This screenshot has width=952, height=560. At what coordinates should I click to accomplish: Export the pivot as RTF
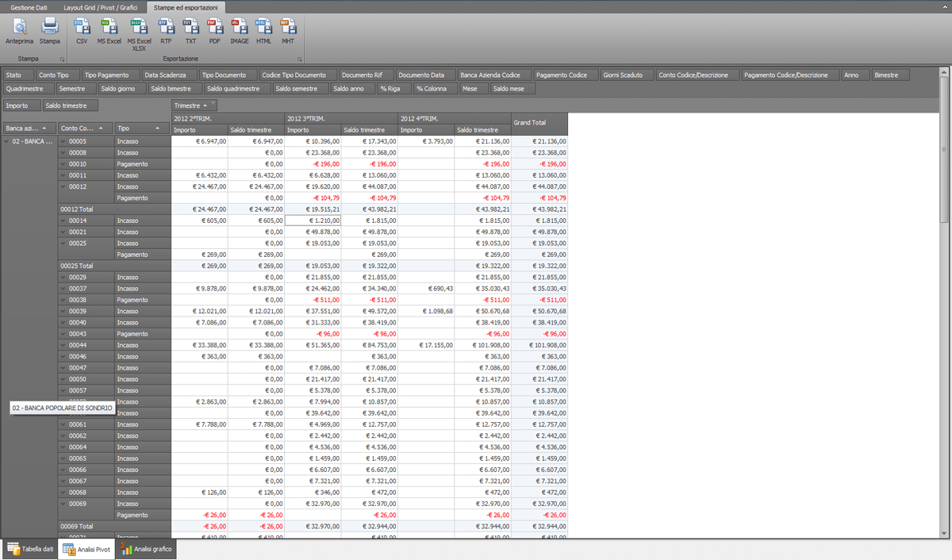tap(166, 30)
